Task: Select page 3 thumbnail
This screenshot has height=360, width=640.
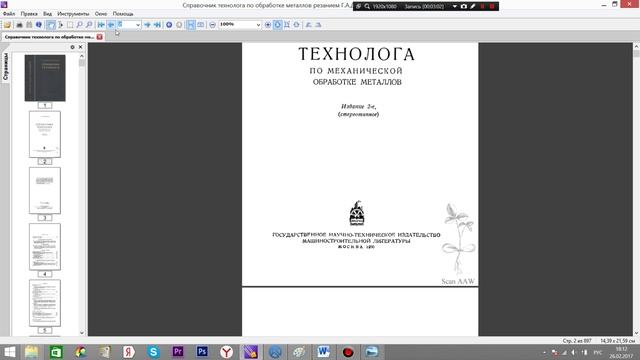Action: pyautogui.click(x=45, y=191)
